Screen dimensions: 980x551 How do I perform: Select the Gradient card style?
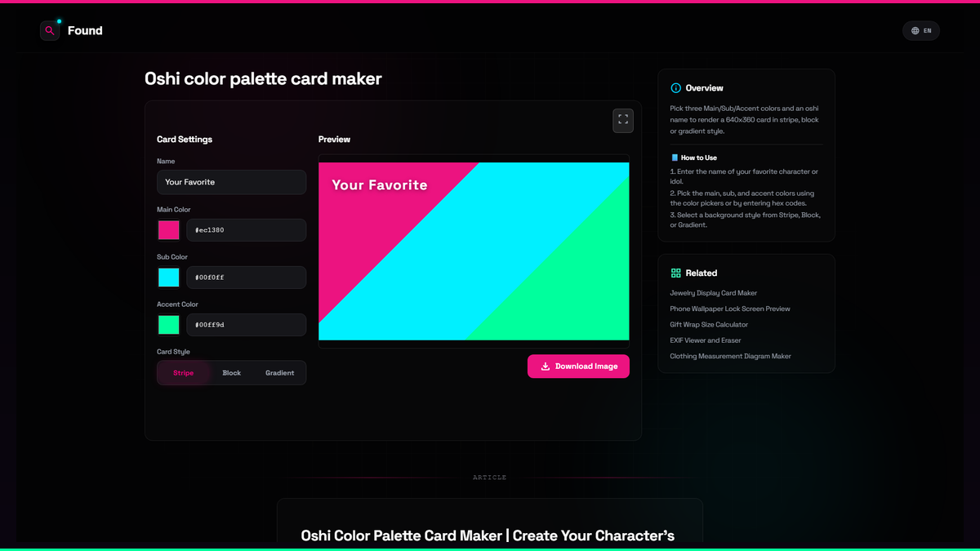coord(279,373)
